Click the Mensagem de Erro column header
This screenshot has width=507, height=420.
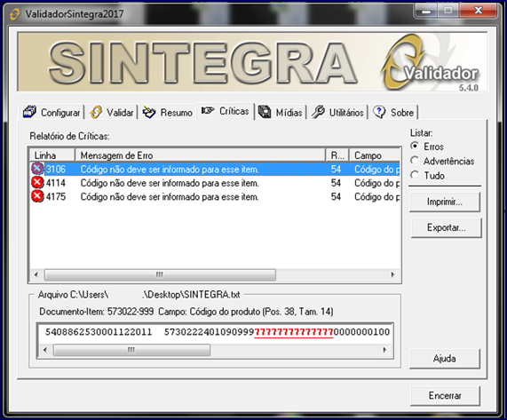click(x=200, y=155)
